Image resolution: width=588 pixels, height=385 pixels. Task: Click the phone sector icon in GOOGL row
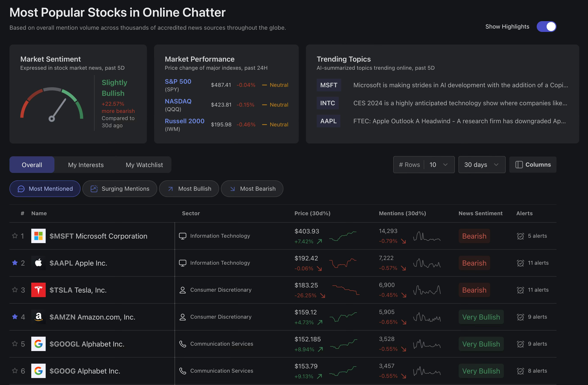pos(183,344)
